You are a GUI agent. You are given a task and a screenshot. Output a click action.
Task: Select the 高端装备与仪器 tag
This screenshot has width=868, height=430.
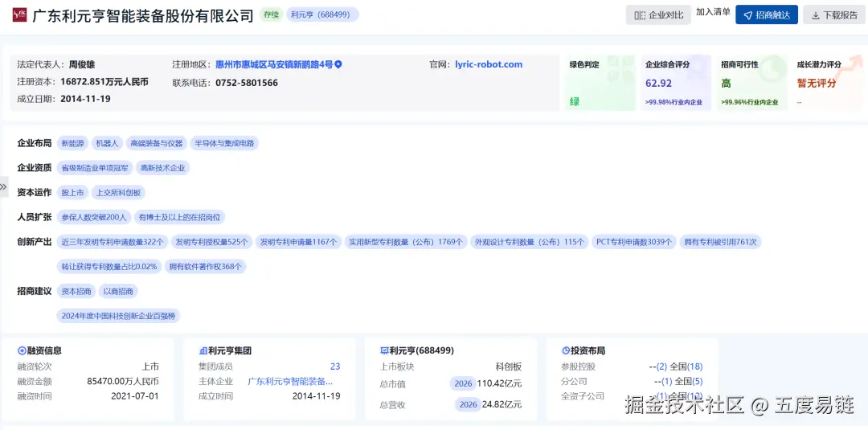tap(156, 143)
